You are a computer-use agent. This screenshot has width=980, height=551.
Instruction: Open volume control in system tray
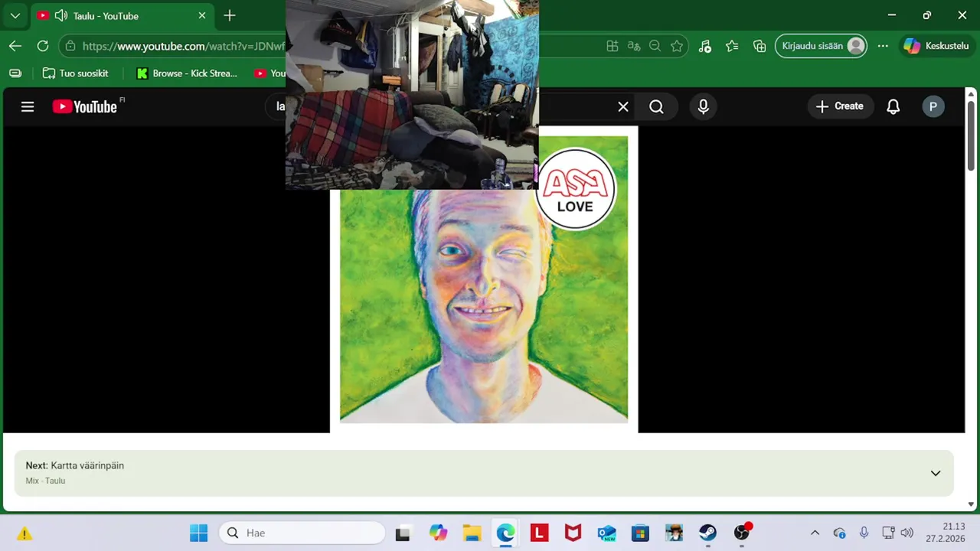(907, 533)
